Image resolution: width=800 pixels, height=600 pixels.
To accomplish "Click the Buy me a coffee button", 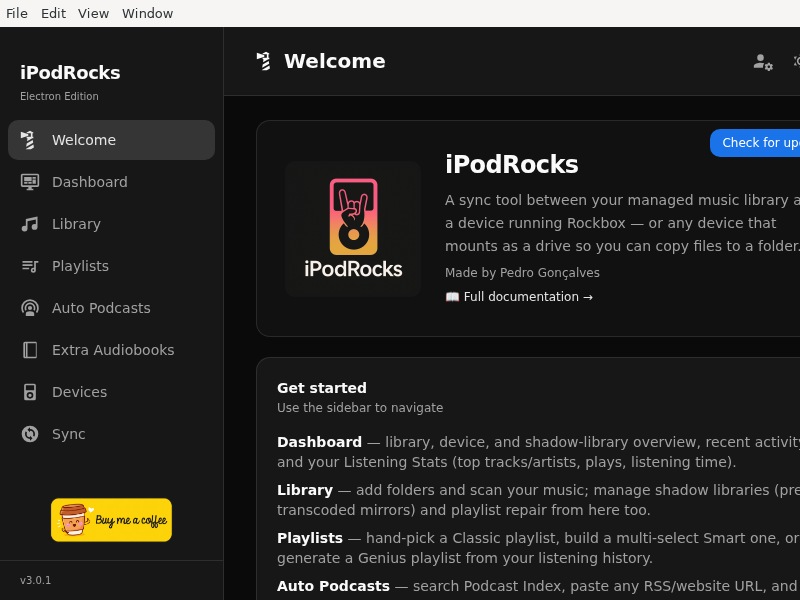I will tap(111, 520).
